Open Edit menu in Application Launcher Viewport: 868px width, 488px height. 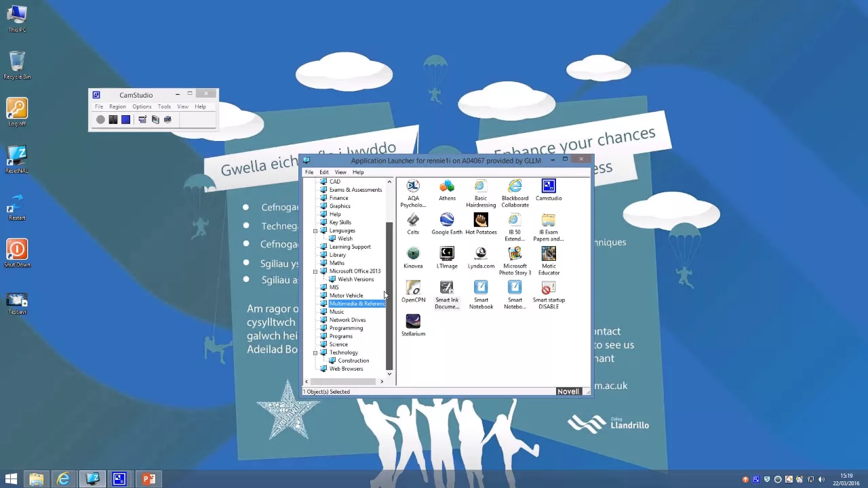click(324, 172)
